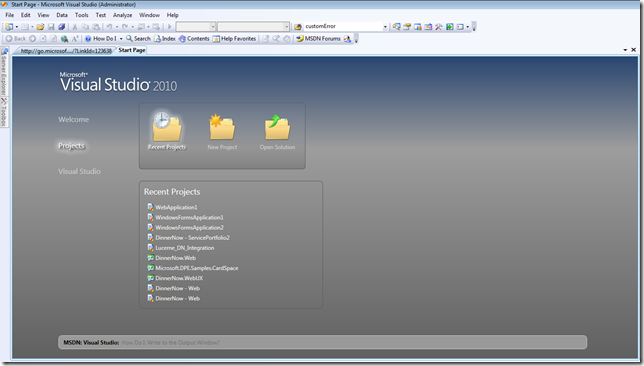Open the Toolbox side tab
This screenshot has width=644, height=366.
4,112
